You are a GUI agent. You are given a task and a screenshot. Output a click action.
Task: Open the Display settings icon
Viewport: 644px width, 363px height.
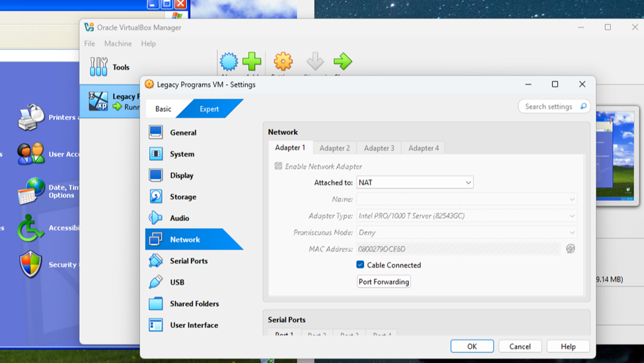(x=156, y=175)
